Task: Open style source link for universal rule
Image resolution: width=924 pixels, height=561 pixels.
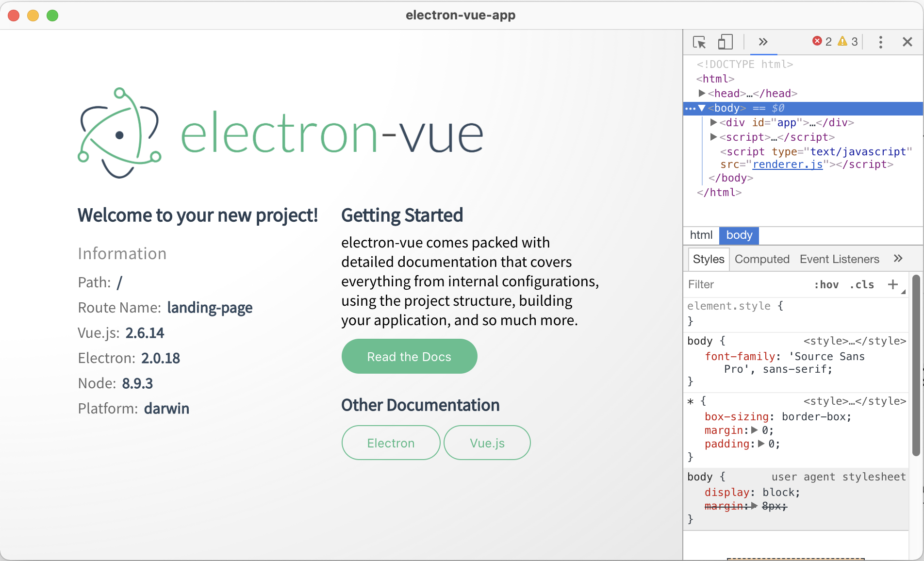Action: pos(855,401)
